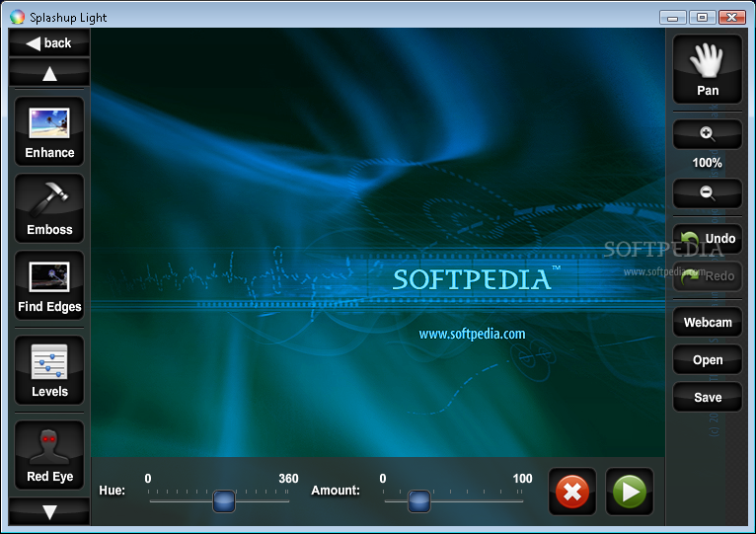Close the Splashup Light window
This screenshot has width=756, height=534.
731,18
